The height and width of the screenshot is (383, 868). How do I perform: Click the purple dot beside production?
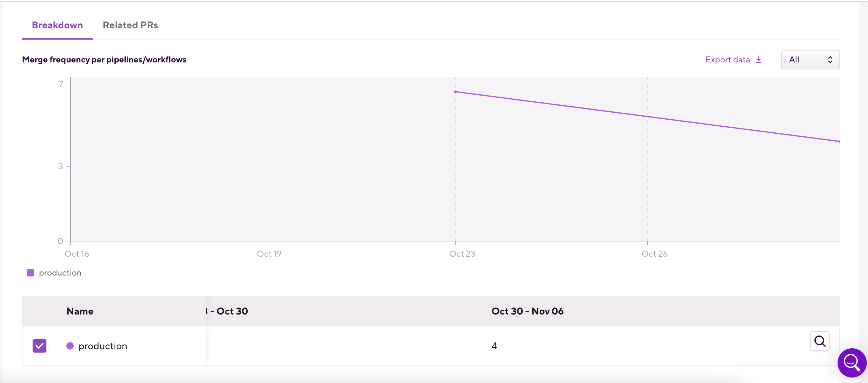point(70,346)
